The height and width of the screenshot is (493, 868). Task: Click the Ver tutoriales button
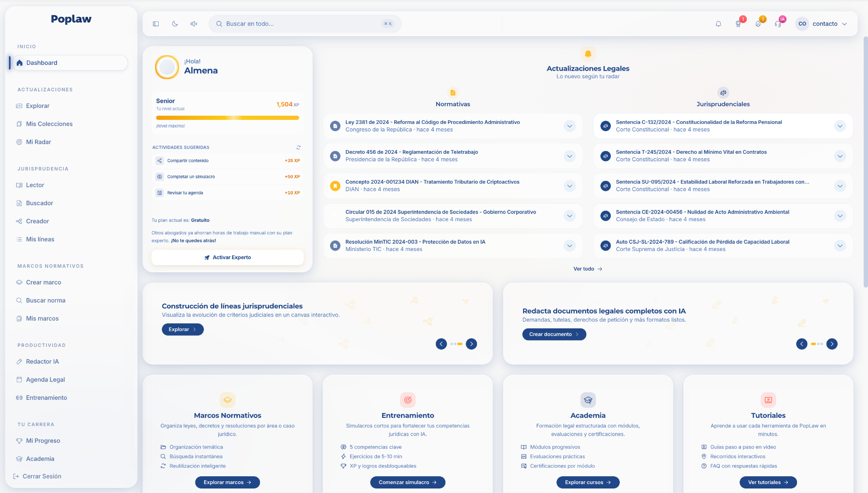coord(768,482)
